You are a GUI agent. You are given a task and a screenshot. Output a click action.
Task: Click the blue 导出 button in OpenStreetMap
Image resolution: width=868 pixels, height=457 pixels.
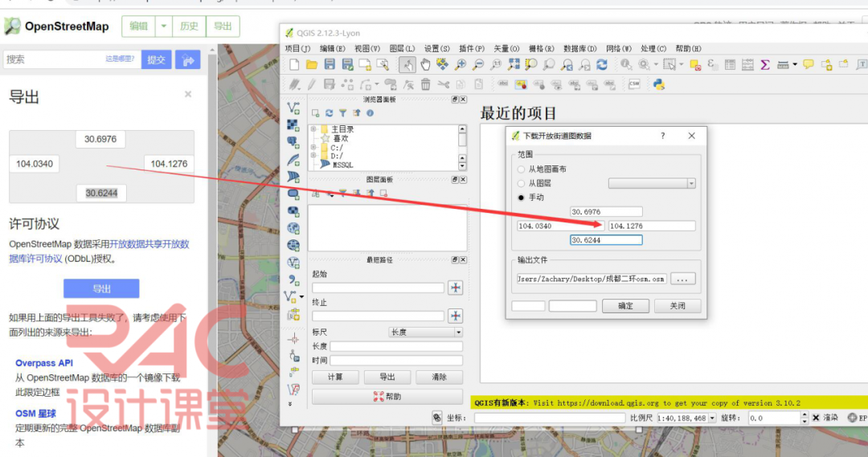coord(101,288)
